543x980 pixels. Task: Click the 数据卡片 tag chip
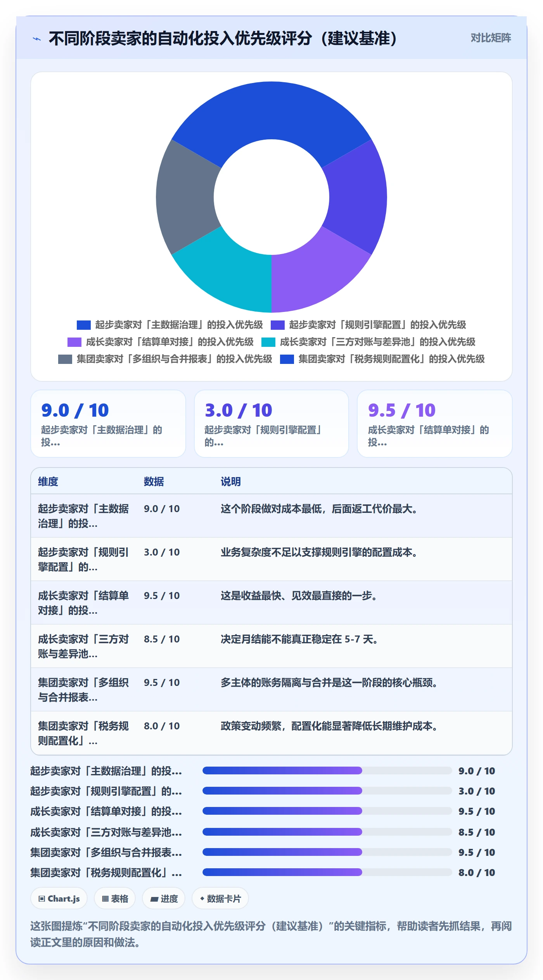[220, 899]
